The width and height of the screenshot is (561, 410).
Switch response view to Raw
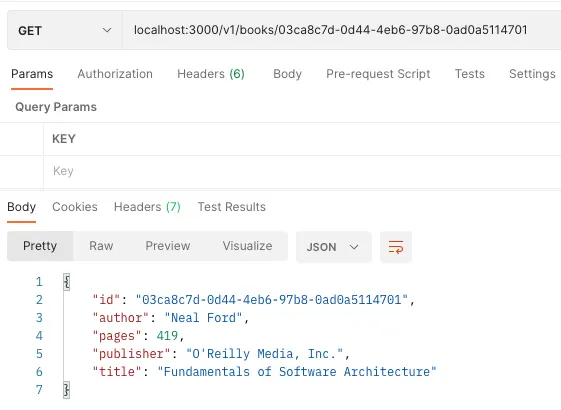click(101, 246)
